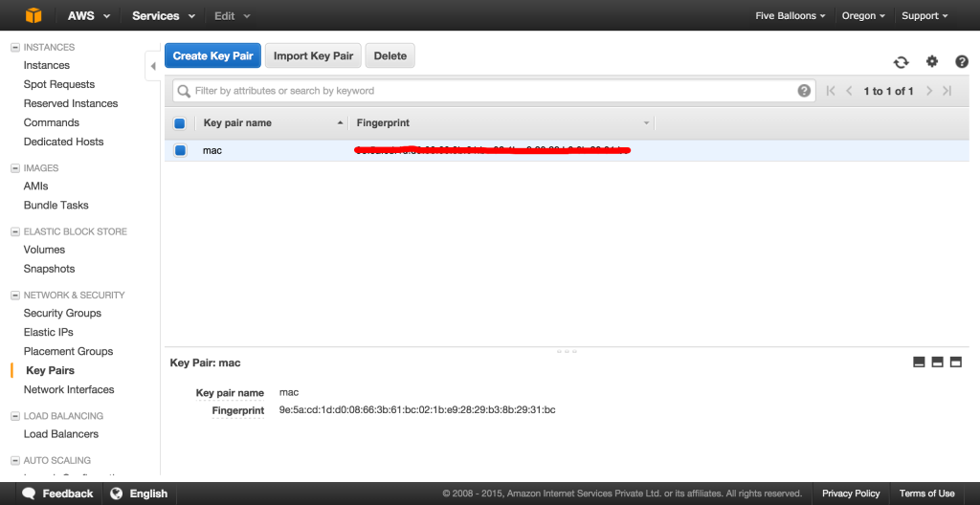980x505 pixels.
Task: Open Network Interfaces in the sidebar
Action: pos(69,389)
